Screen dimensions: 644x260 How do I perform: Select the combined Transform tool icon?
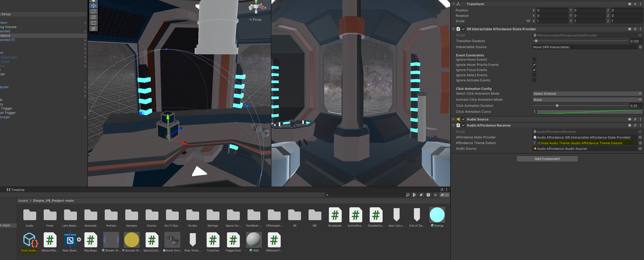(94, 29)
